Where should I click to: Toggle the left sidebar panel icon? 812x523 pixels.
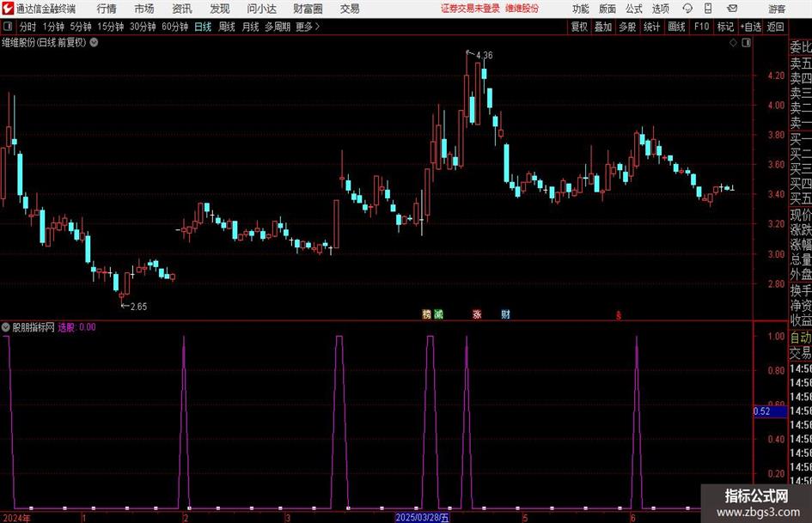tap(8, 27)
